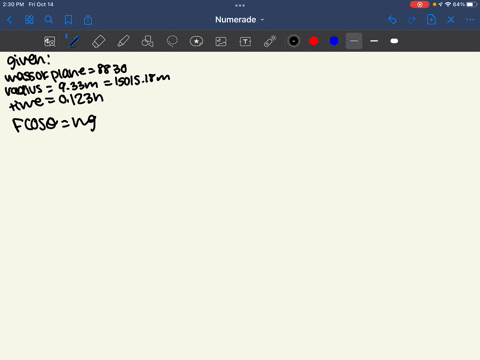The height and width of the screenshot is (360, 480).
Task: Open the Numerade title dropdown
Action: tap(239, 20)
